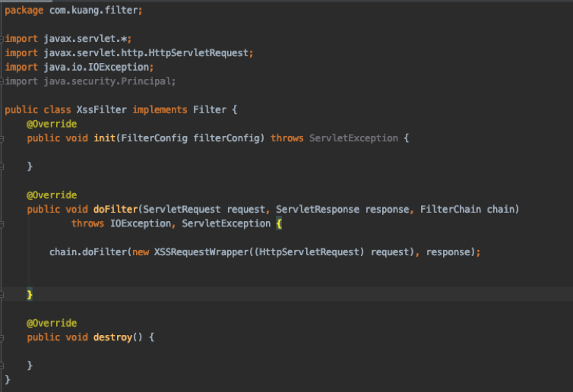Click the 'void' keyword on the destroy line
The height and width of the screenshot is (392, 573).
(77, 337)
